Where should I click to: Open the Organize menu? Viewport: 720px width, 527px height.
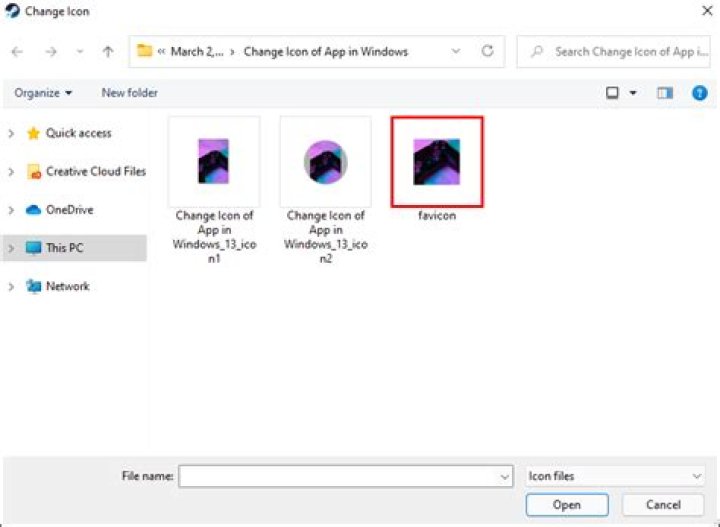[43, 93]
